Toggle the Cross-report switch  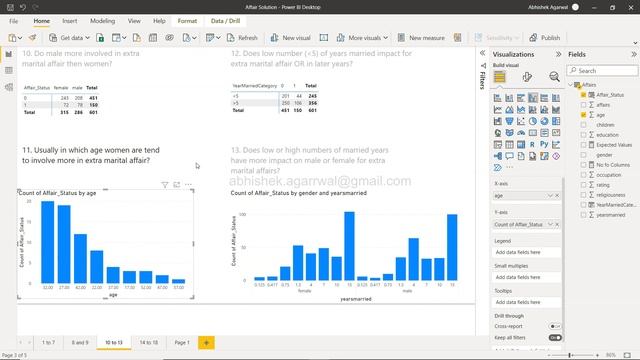click(555, 326)
